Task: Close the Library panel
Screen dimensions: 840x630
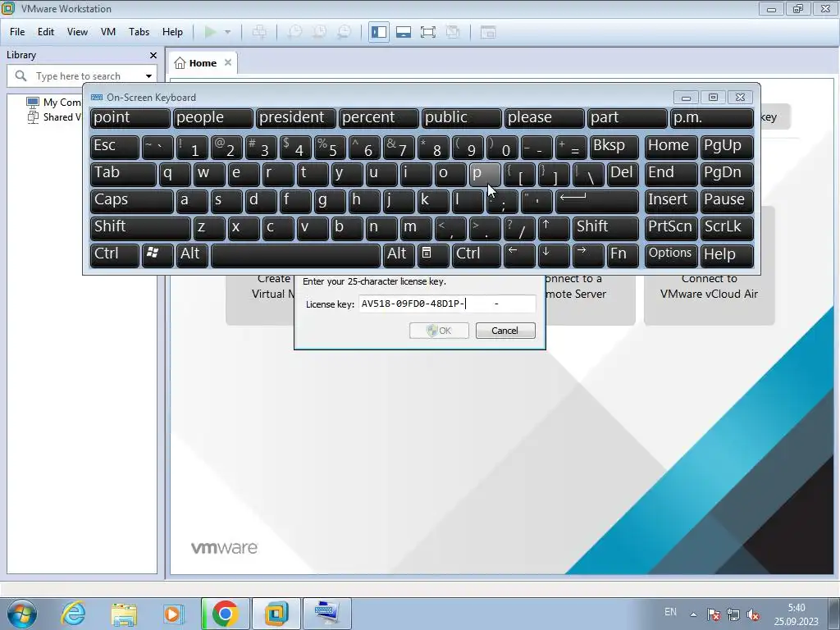Action: point(153,55)
